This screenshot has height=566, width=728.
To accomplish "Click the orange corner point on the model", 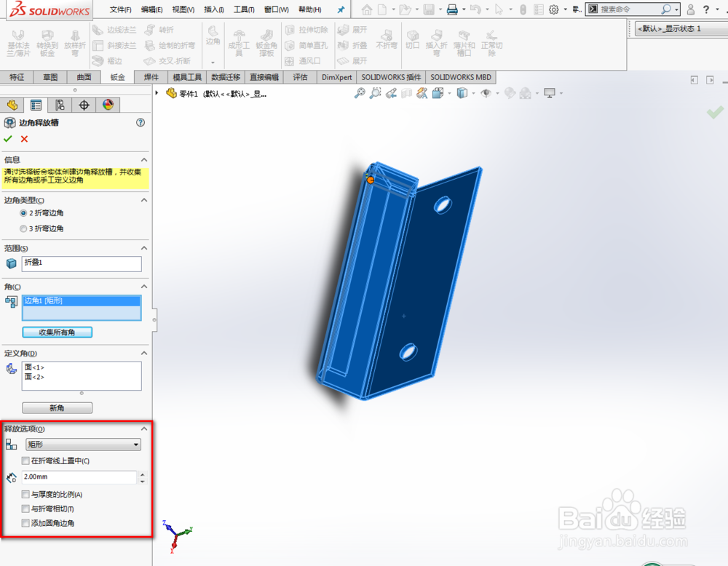I will pyautogui.click(x=370, y=180).
